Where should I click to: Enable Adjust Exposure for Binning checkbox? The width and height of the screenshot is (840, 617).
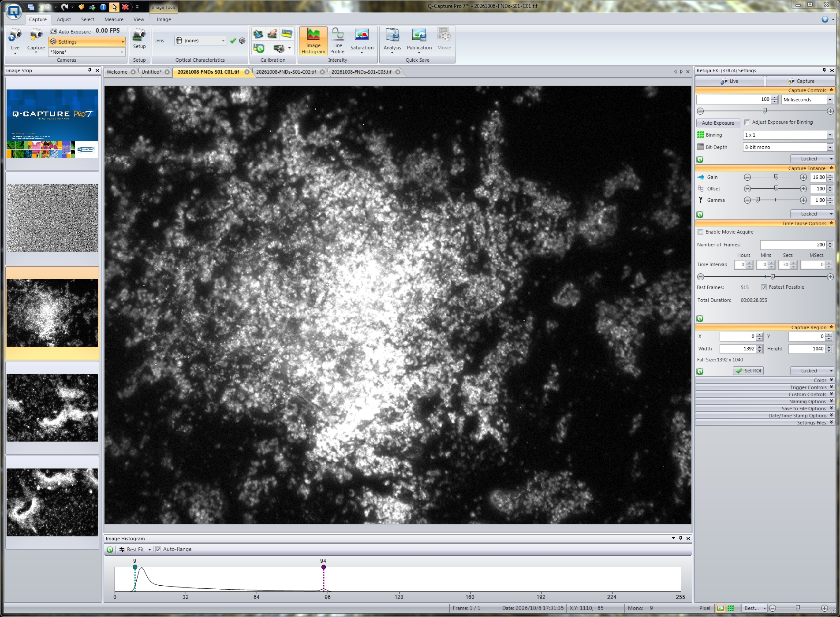pyautogui.click(x=747, y=123)
